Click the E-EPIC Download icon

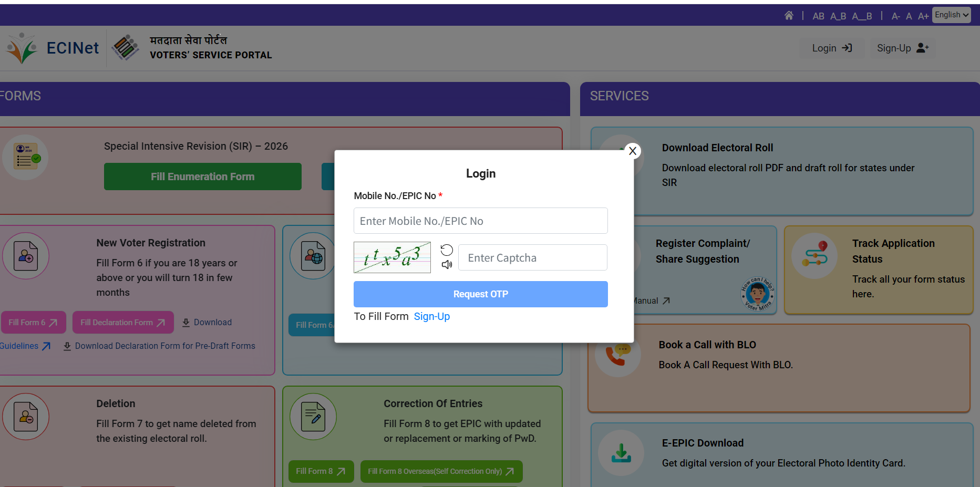621,453
